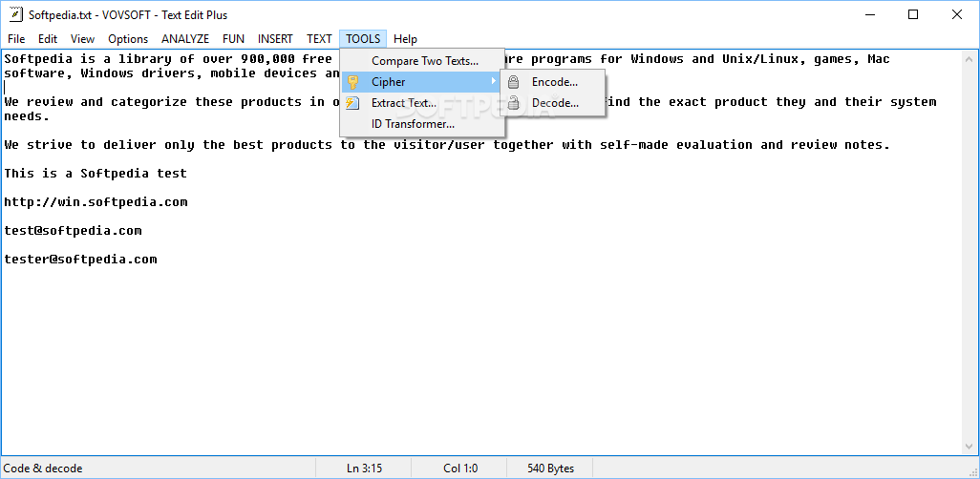The width and height of the screenshot is (980, 479).
Task: Close the open TOOLS menu
Action: click(x=363, y=39)
